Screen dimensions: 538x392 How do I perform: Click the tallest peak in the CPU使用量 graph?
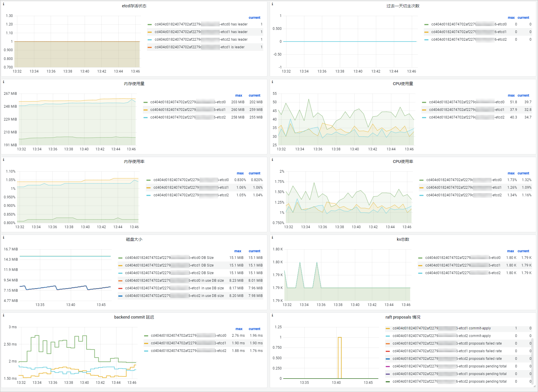coord(308,99)
